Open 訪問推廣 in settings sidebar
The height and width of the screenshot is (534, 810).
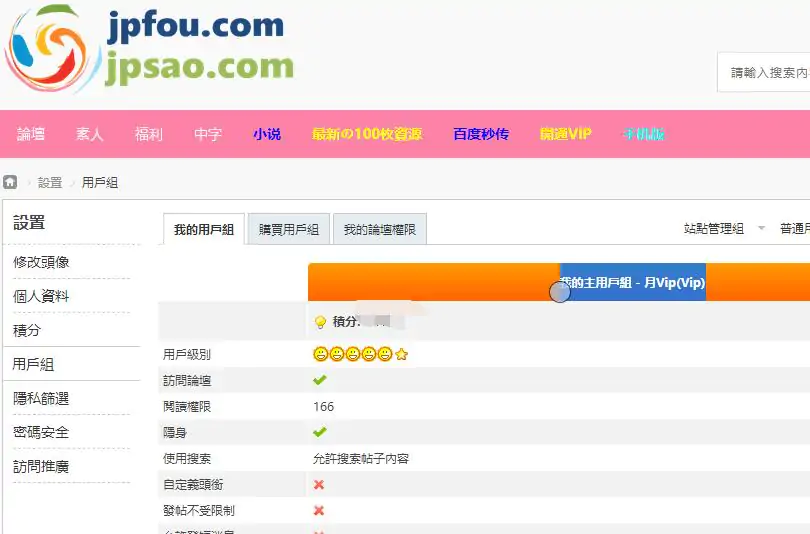point(41,466)
